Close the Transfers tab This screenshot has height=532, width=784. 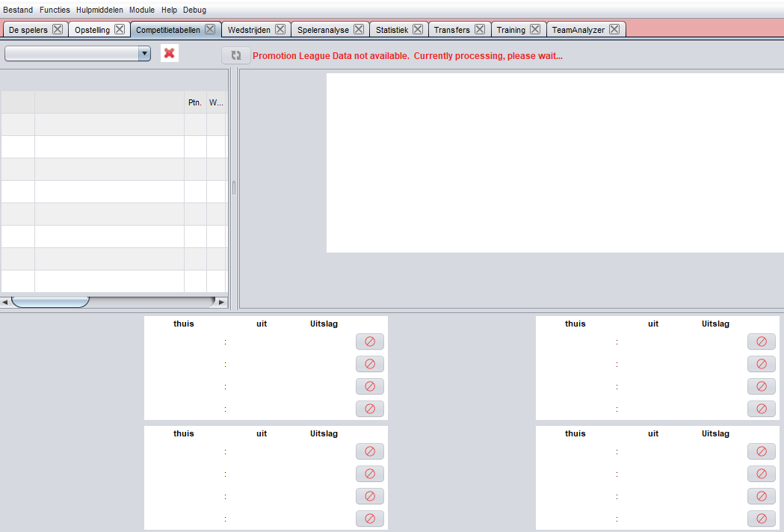click(x=480, y=29)
